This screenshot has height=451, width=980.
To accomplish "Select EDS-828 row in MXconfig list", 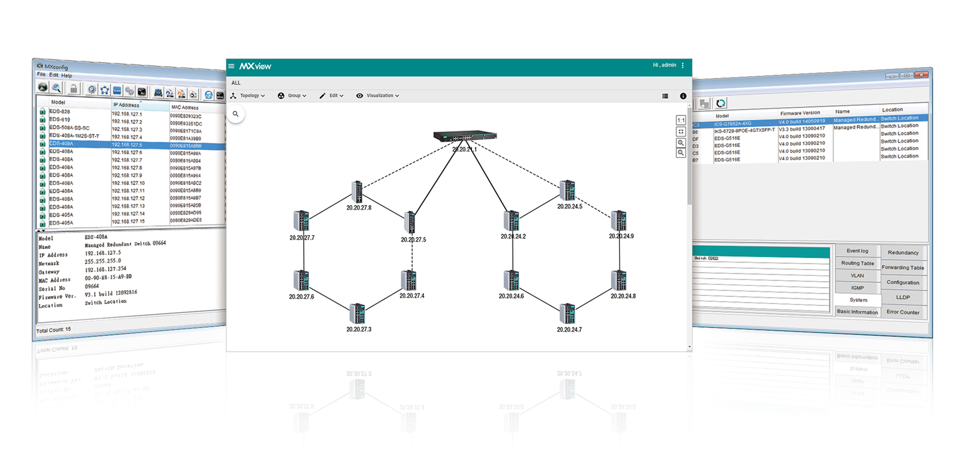I will click(x=131, y=112).
